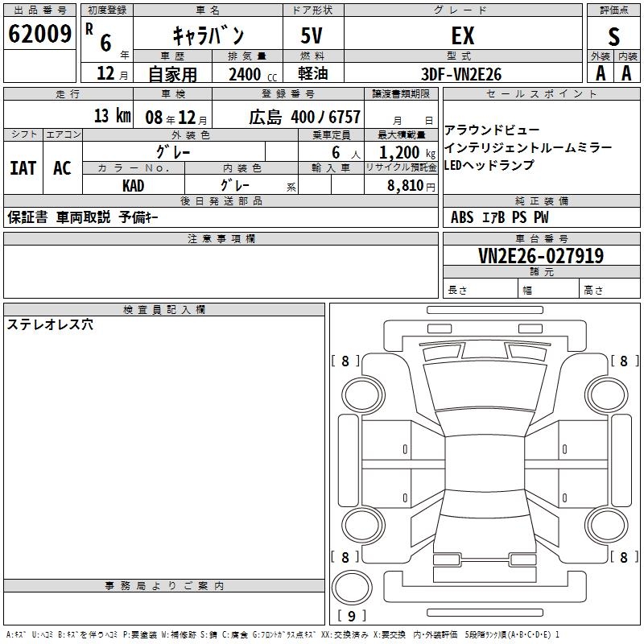The image size is (644, 644).
Task: Click the [9] spare tire marker
Action: [351, 616]
